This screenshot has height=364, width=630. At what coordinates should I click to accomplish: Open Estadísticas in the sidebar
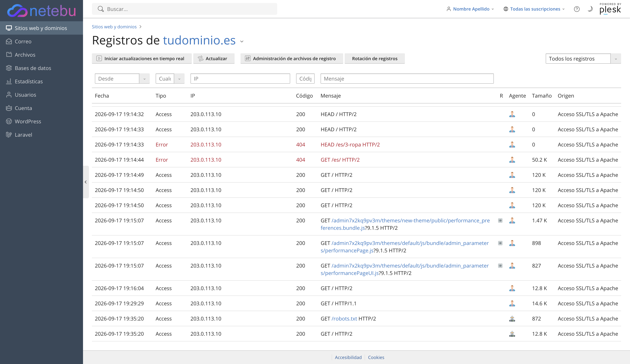42,81
